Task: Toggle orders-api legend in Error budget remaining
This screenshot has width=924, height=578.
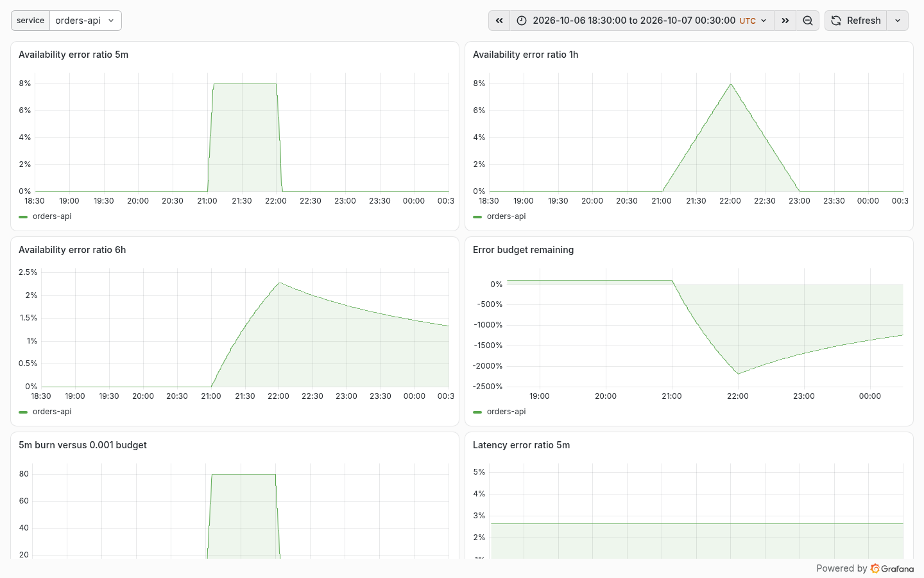Action: pos(506,412)
